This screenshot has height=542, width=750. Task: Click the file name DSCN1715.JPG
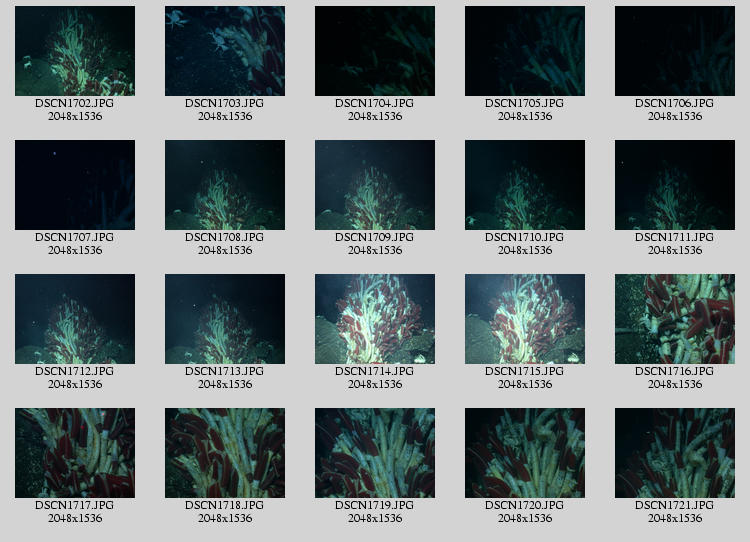[x=525, y=371]
